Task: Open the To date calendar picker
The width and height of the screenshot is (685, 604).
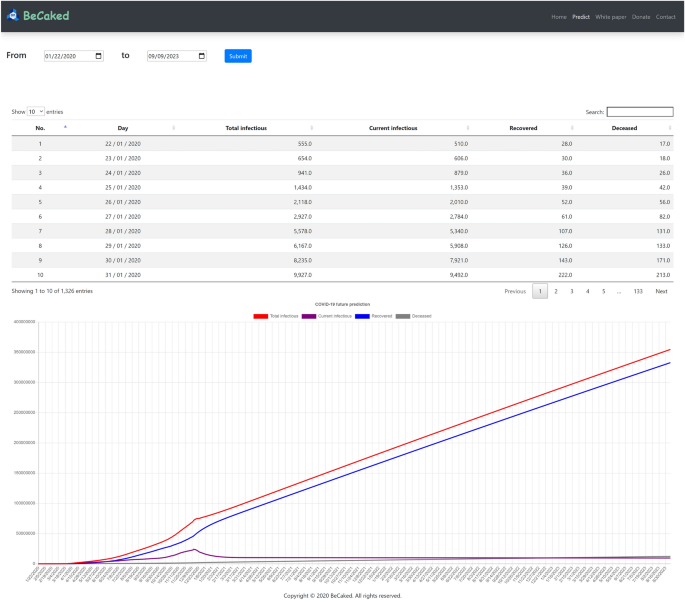Action: [x=201, y=56]
